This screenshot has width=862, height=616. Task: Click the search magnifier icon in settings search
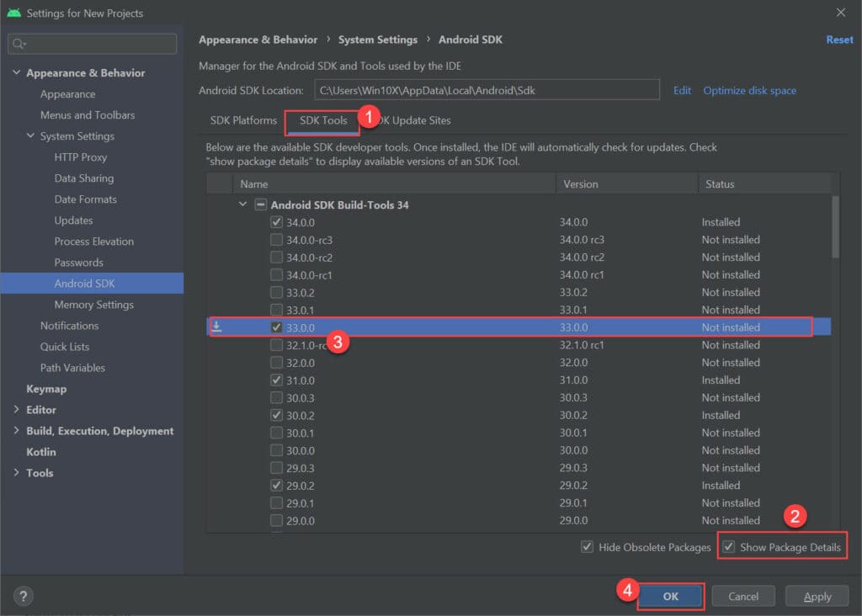19,43
